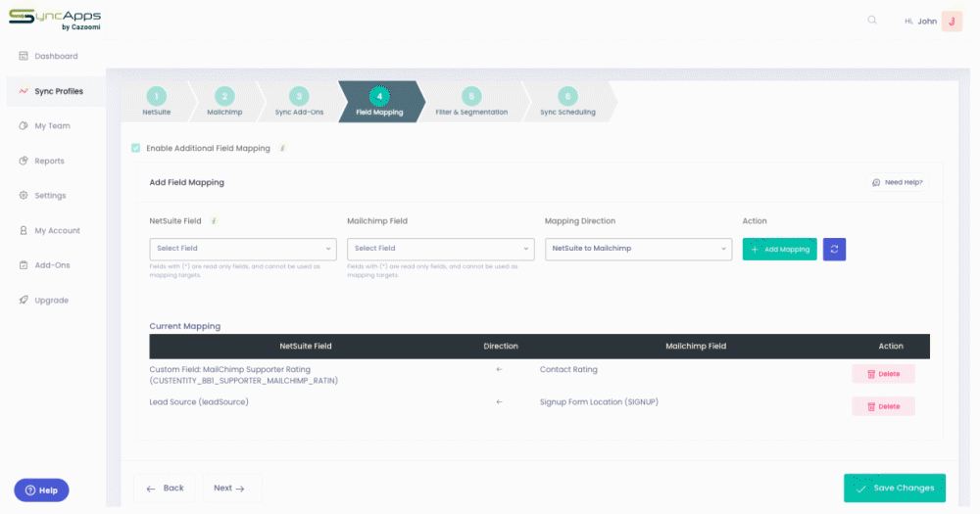980x514 pixels.
Task: Click the Contact Rating cell
Action: click(568, 369)
